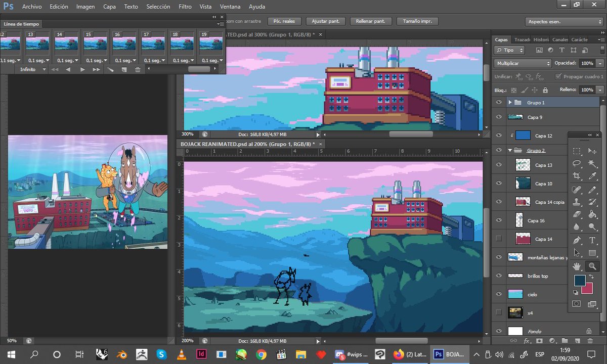Select the Clone Stamp tool
This screenshot has width=607, height=364.
[x=576, y=202]
